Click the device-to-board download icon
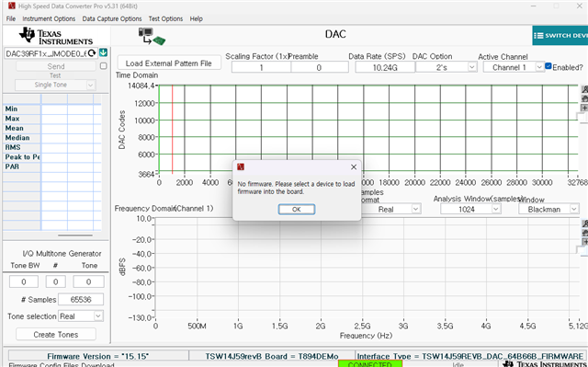Viewport: 588px width, 367px height. tap(152, 37)
